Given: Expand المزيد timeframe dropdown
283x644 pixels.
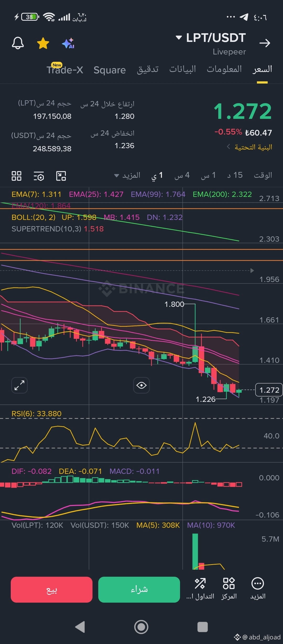Looking at the screenshot, I should 127,175.
